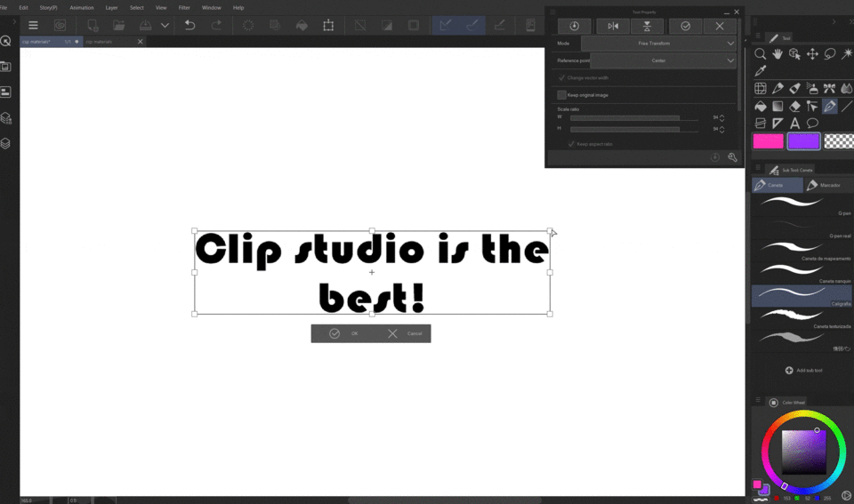Select the transparent checkered color swatch

[839, 141]
